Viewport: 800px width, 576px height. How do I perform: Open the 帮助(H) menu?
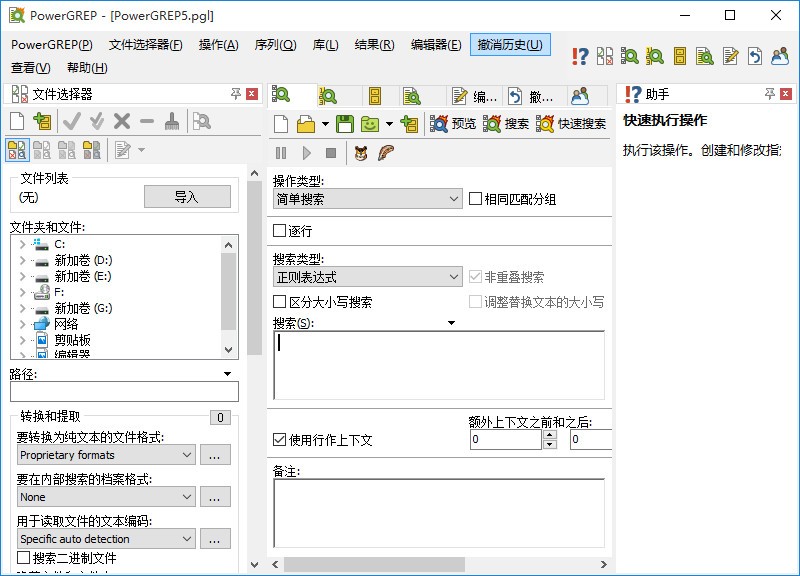pos(87,67)
